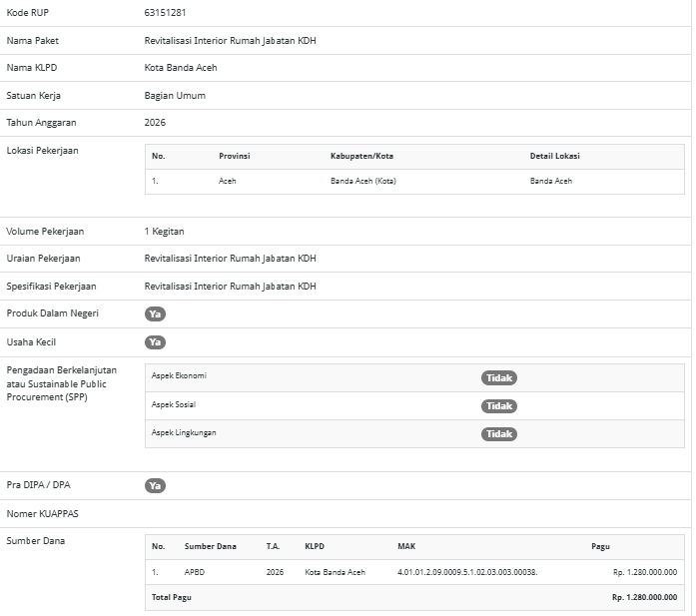Click the Satuan Kerja value Bagian Umum

click(175, 96)
